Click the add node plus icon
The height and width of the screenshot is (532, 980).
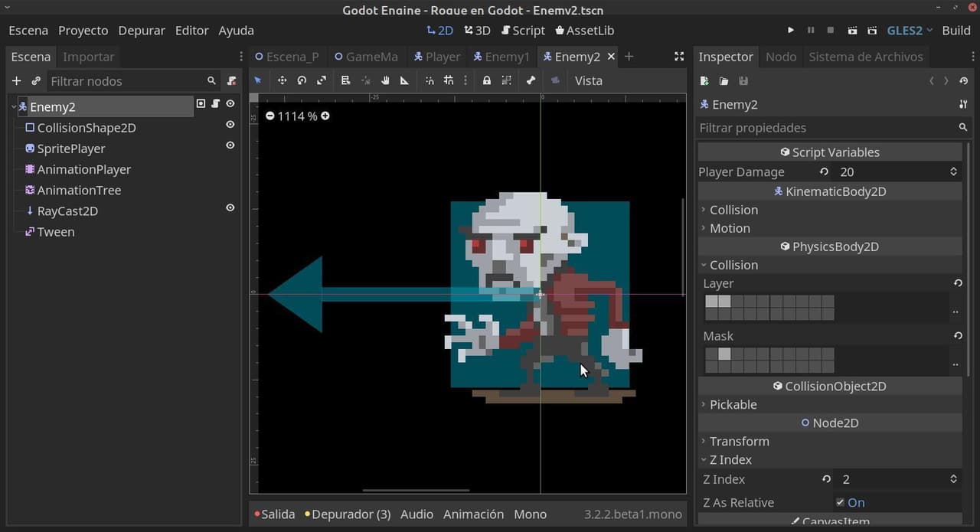click(16, 80)
